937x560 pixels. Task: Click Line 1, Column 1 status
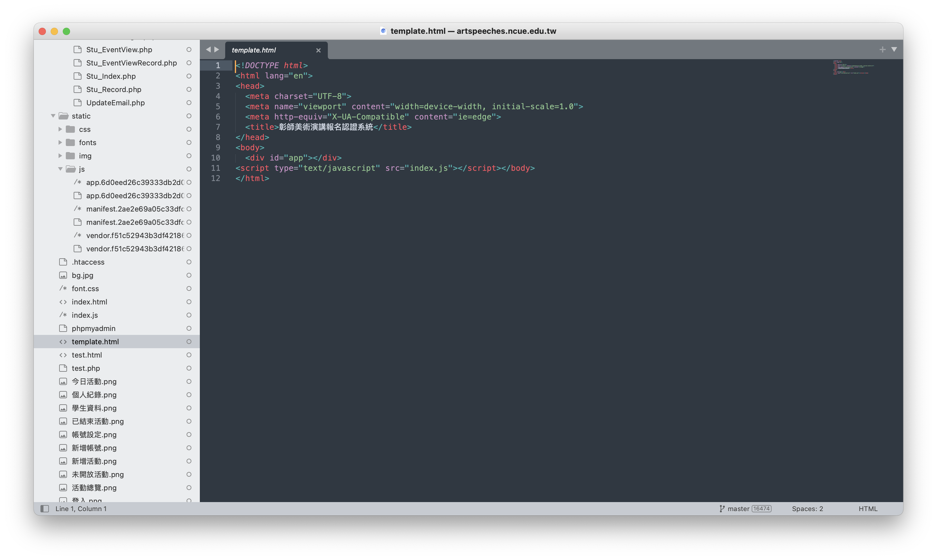[x=81, y=508]
